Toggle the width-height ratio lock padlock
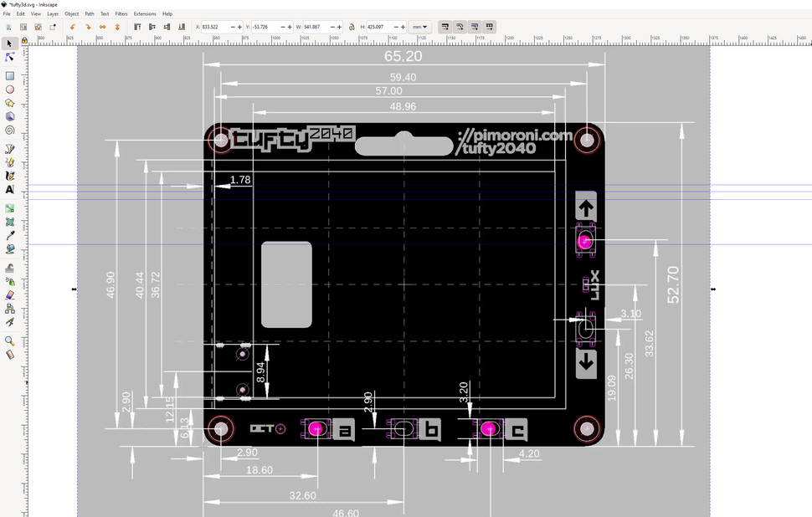This screenshot has width=812, height=517. [352, 26]
